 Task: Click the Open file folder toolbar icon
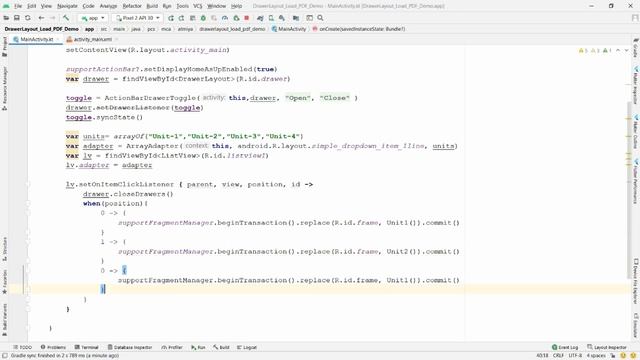[x=7, y=18]
